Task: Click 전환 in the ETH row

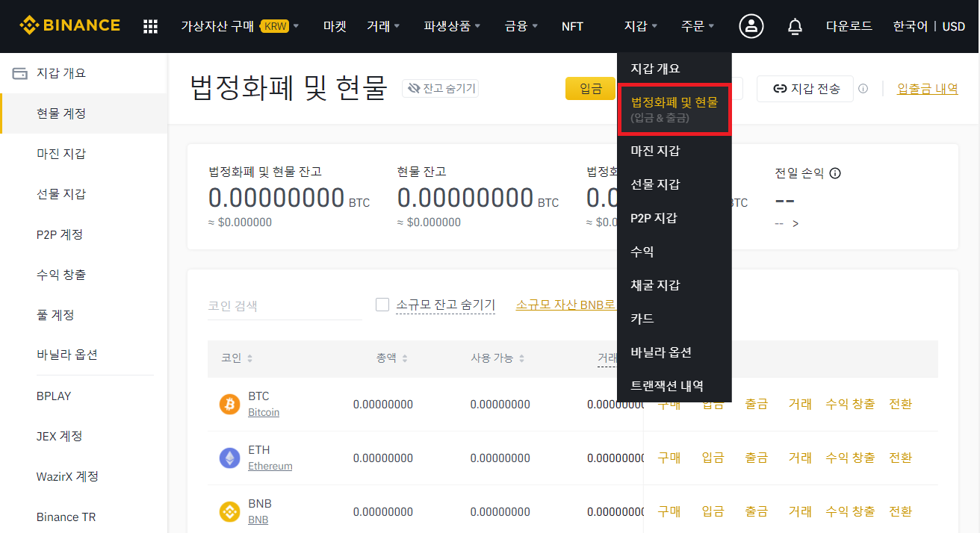Action: pos(900,458)
